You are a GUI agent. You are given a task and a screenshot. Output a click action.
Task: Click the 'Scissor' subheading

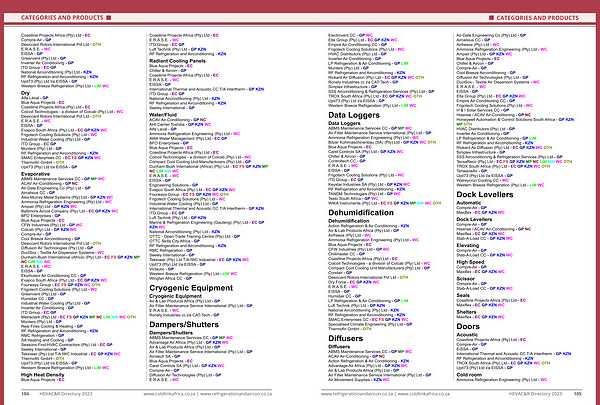click(x=465, y=279)
